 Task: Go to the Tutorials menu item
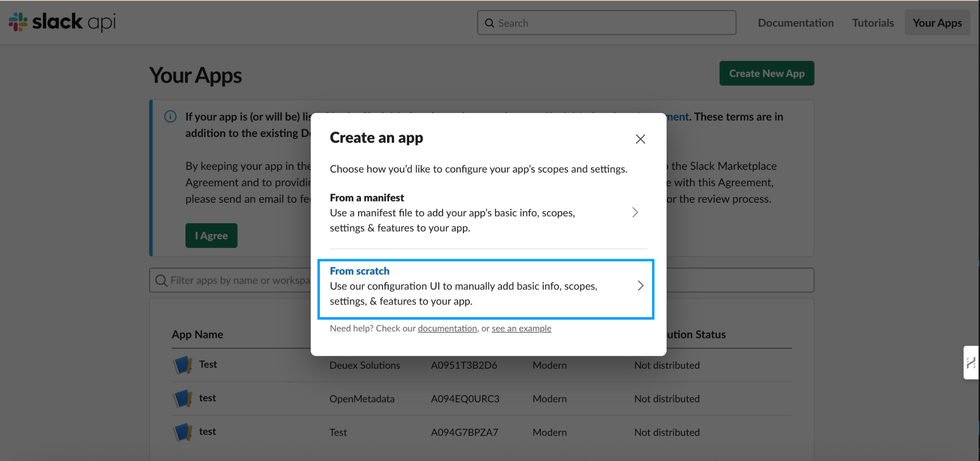[x=873, y=23]
